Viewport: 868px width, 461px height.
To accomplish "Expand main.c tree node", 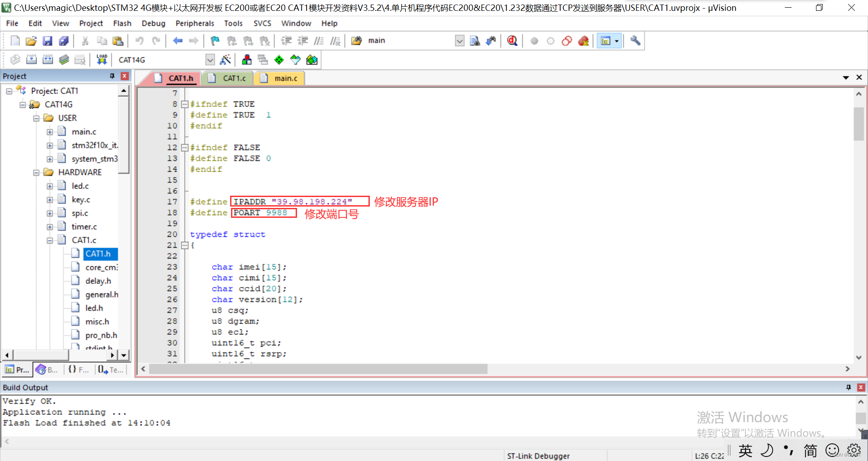I will [x=50, y=132].
